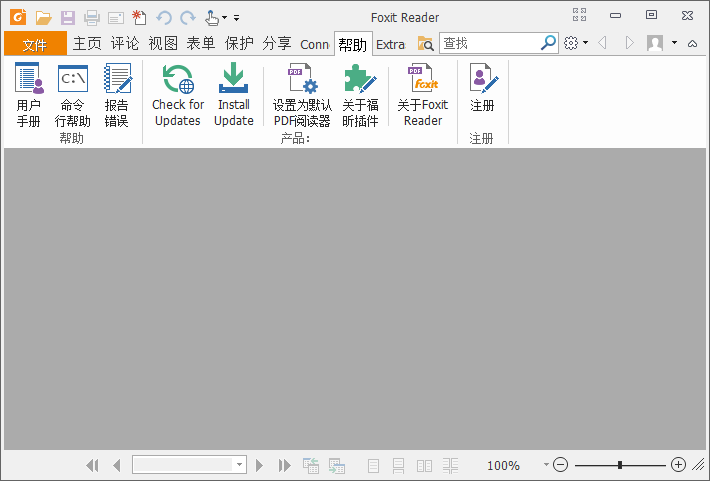Screen dimensions: 710x481
Task: Click Install Update
Action: [x=234, y=95]
